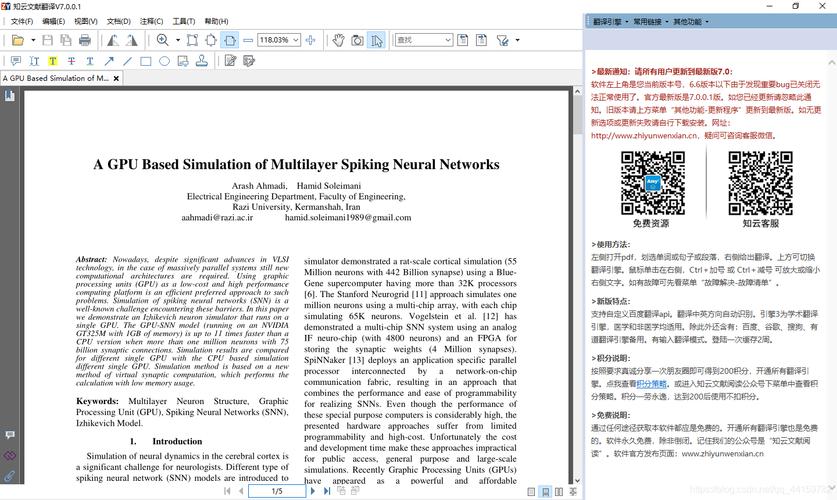The image size is (837, 500).
Task: Open the 帮助(H) menu
Action: click(216, 21)
